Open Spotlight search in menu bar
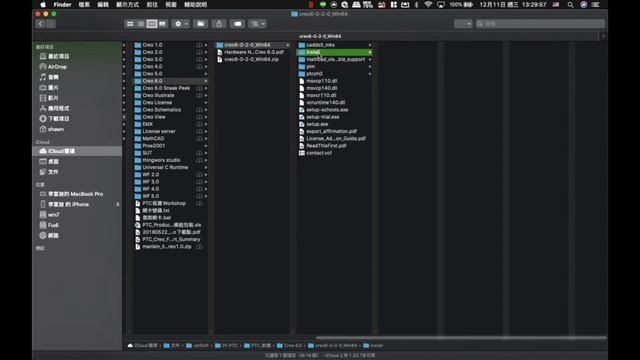This screenshot has width=640, height=360. click(570, 4)
